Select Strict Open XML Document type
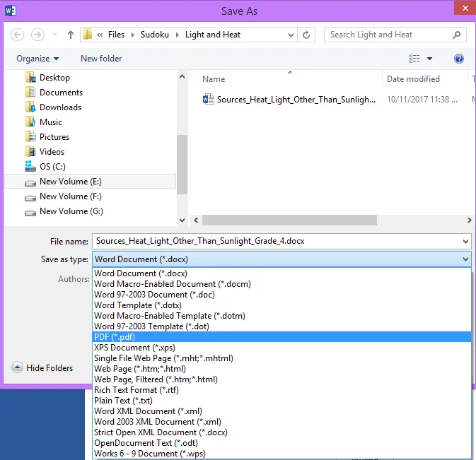This screenshot has height=460, width=476. point(281,432)
